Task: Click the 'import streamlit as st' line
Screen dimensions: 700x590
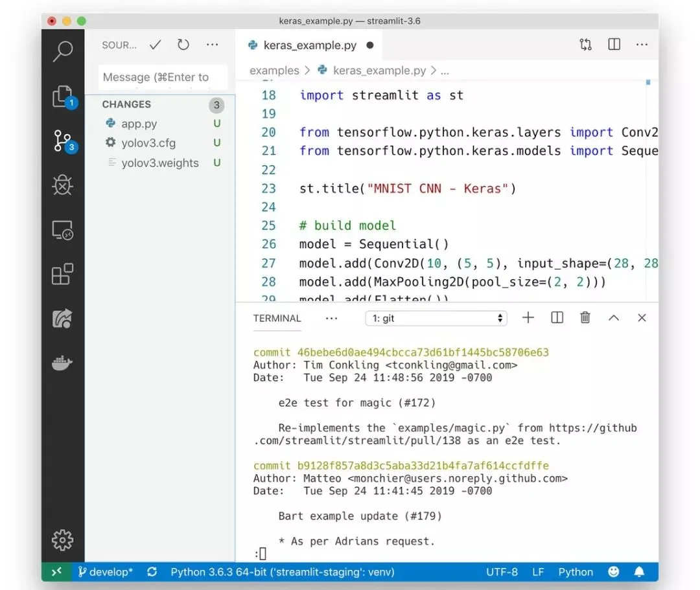Action: (x=381, y=95)
